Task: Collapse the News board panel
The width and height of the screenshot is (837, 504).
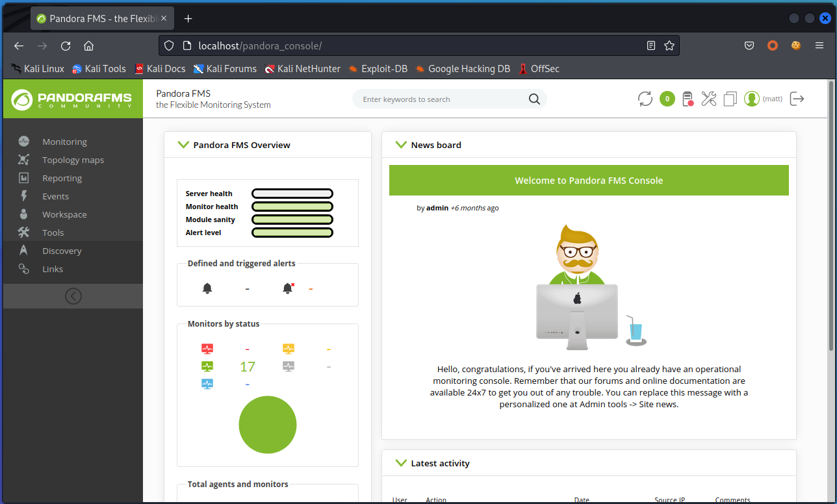Action: [401, 145]
